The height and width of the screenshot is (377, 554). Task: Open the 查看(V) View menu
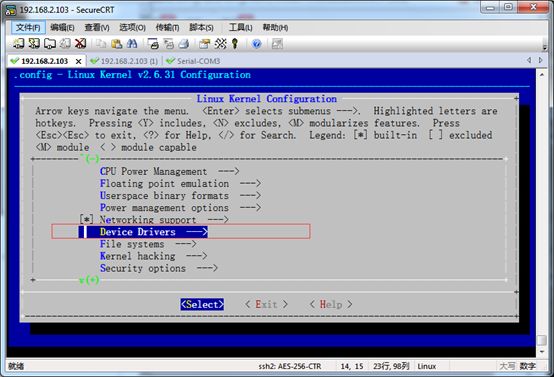point(97,28)
